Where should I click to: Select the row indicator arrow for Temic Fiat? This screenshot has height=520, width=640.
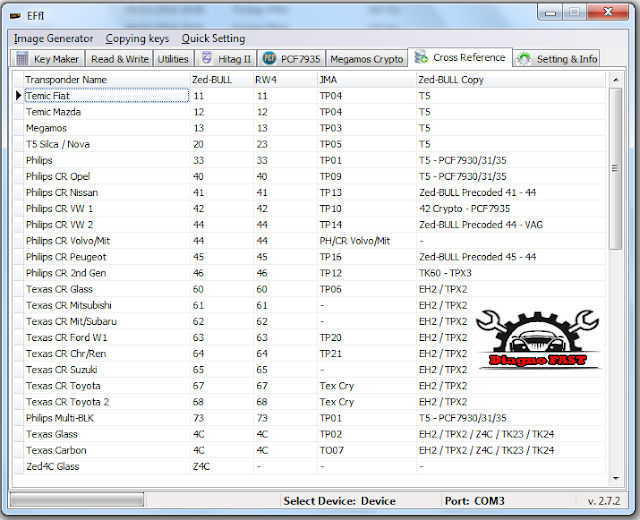18,96
